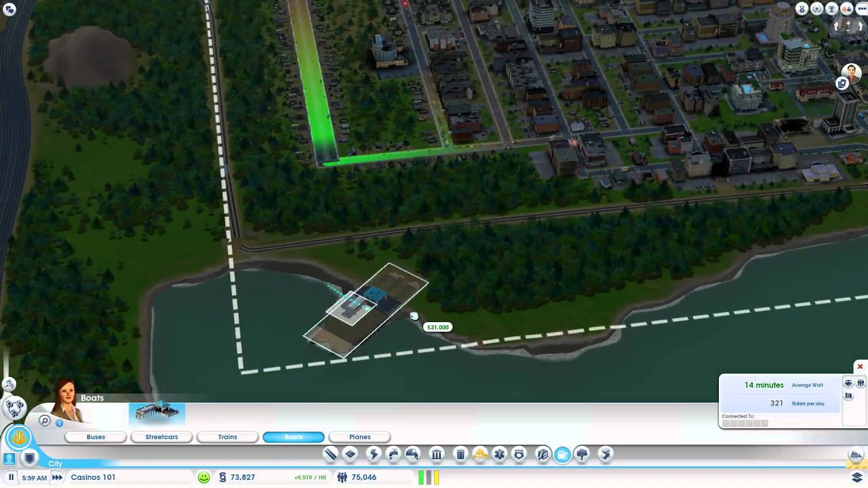Rotate the camera with the left arrow
Viewport: 868px width, 488px height.
pyautogui.click(x=836, y=26)
